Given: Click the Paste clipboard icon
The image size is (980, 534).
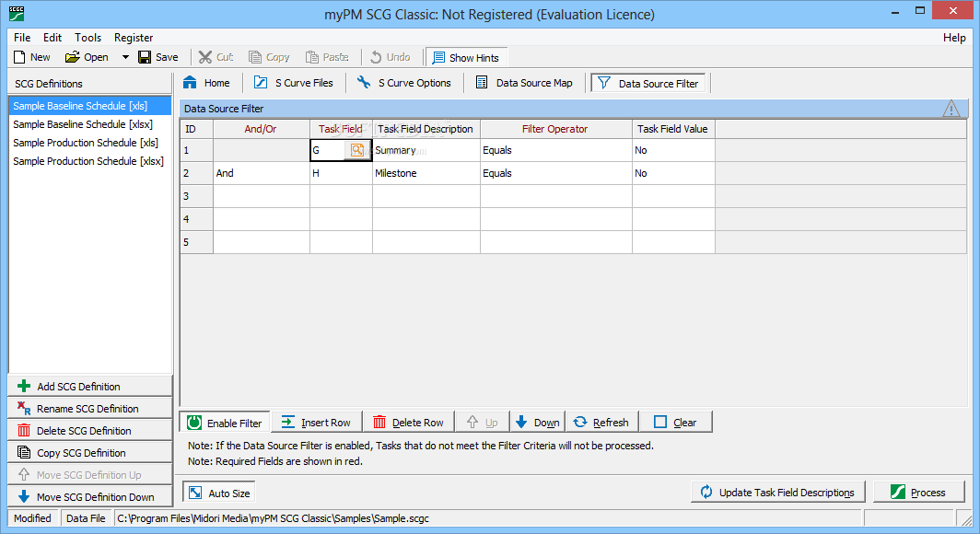Looking at the screenshot, I should pos(312,57).
